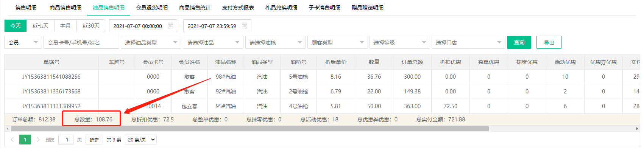Open calendar icon in start date field
This screenshot has width=644, height=149.
click(x=170, y=26)
